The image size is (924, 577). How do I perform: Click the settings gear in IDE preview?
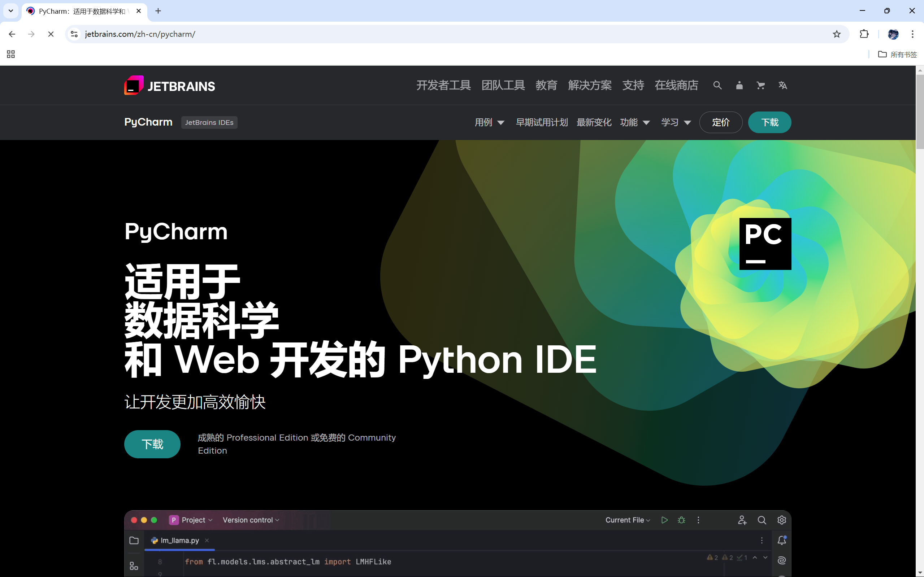pyautogui.click(x=782, y=520)
